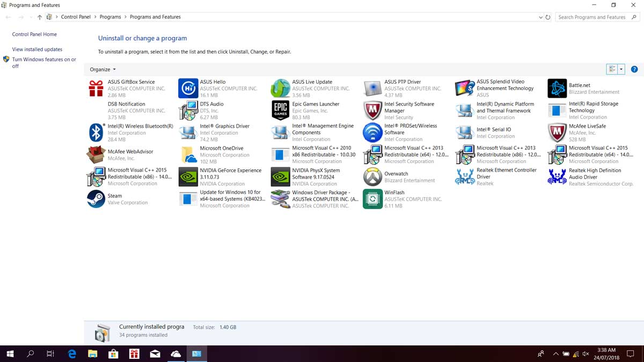Screen dimensions: 644x362
Task: Open Microsoft Store from the taskbar
Action: 113,354
